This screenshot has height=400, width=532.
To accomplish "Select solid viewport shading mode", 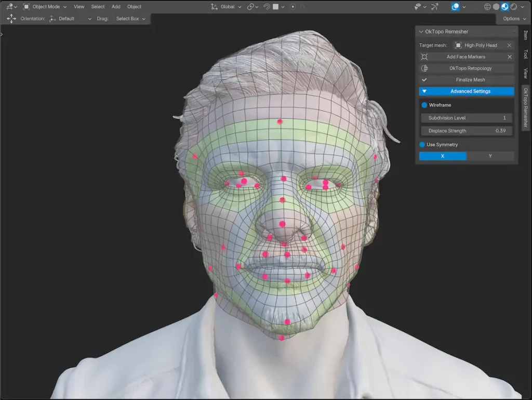I will (x=496, y=7).
